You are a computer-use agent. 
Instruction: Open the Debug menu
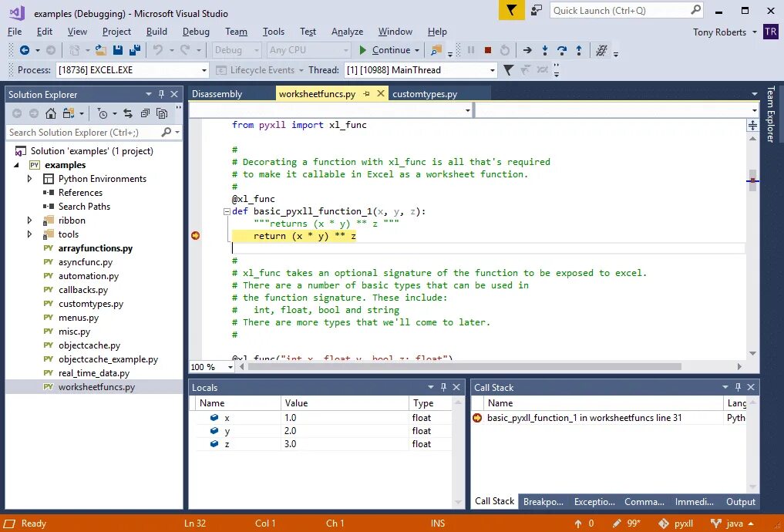point(196,32)
